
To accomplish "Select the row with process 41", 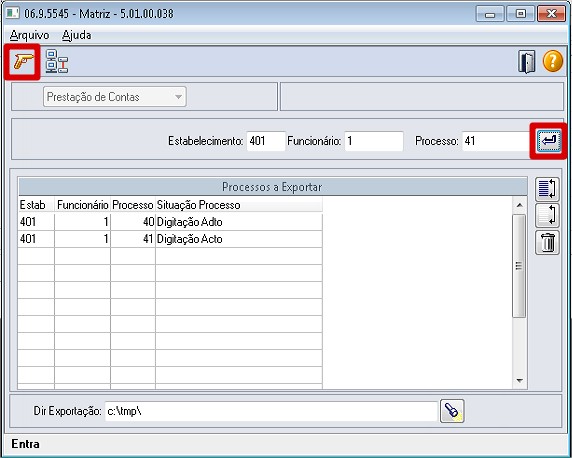I will pos(170,239).
